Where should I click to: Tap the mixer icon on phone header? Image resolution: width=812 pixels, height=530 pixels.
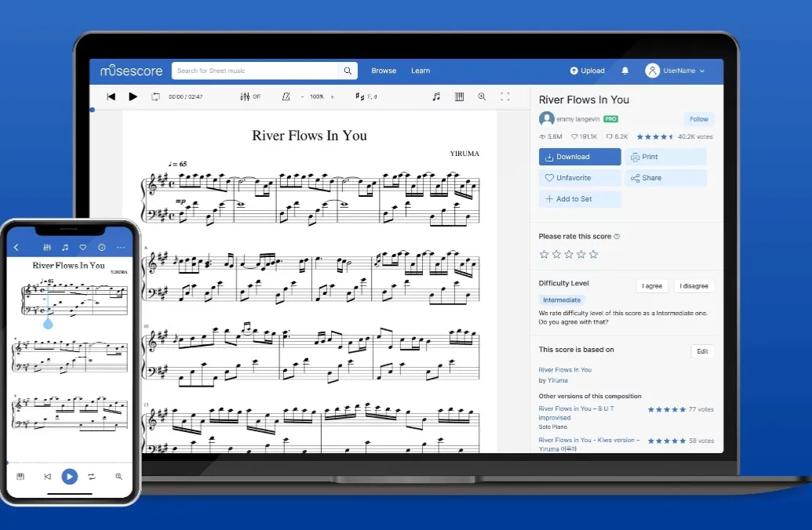point(47,248)
